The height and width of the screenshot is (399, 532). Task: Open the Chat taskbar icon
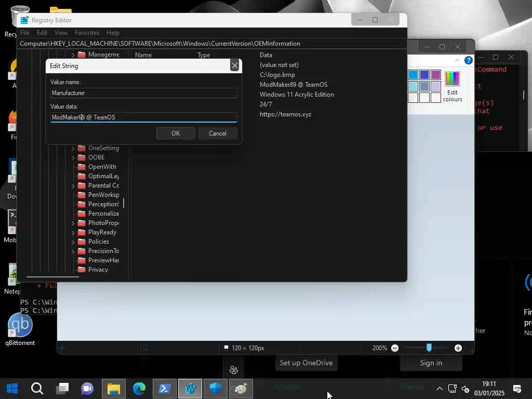[x=87, y=389]
